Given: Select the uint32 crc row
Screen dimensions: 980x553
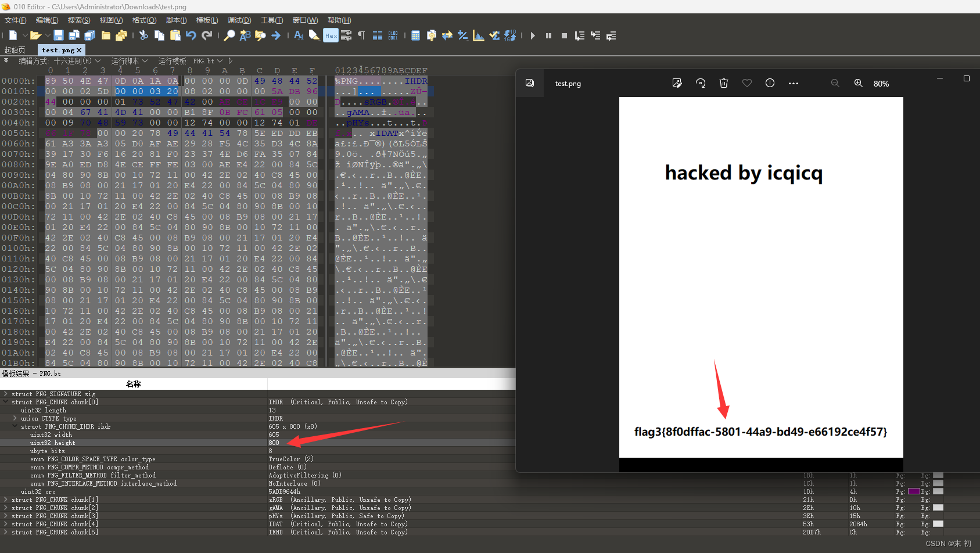Looking at the screenshot, I should click(257, 491).
